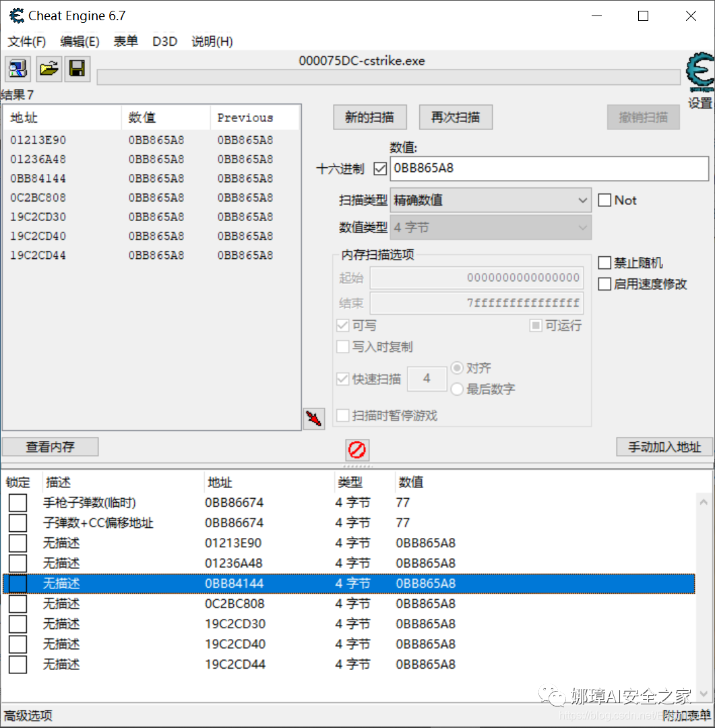Lock the 子弹数+CC偏移地址 entry checkbox
The height and width of the screenshot is (728, 715).
(x=18, y=523)
